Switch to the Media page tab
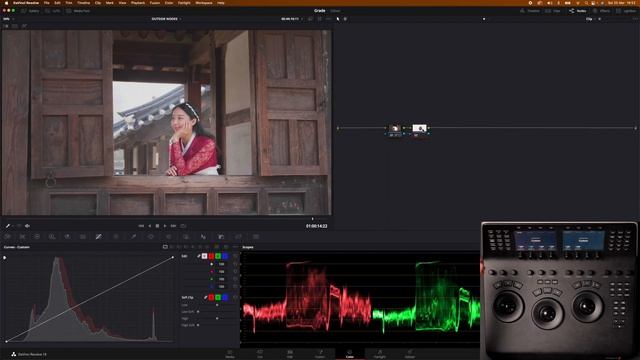This screenshot has height=360, width=640. point(230,353)
